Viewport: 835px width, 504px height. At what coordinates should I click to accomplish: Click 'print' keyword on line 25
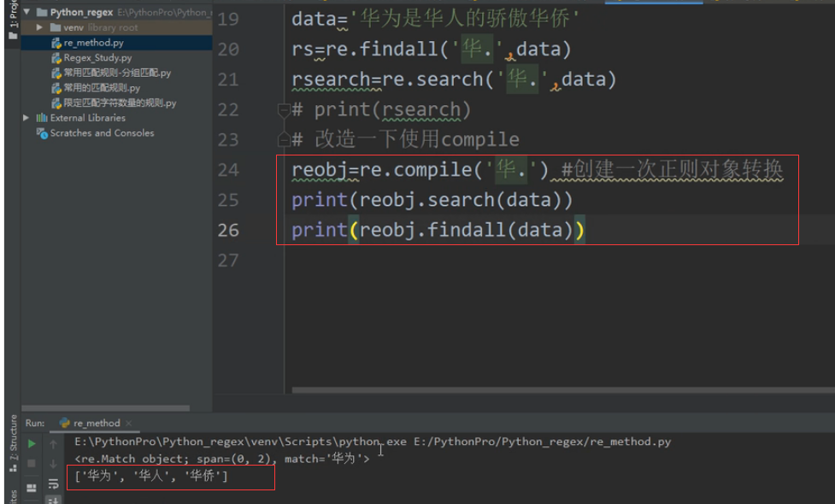(320, 200)
